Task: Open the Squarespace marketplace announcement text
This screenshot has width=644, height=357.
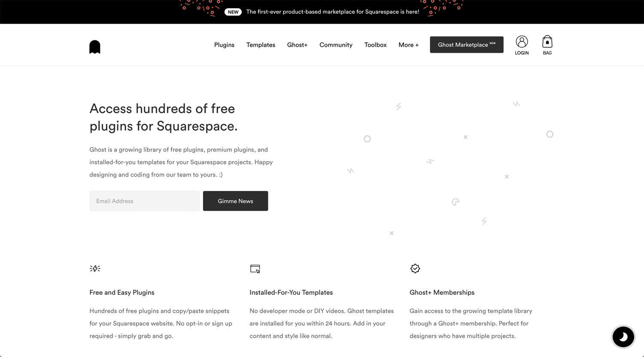Action: pos(333,12)
